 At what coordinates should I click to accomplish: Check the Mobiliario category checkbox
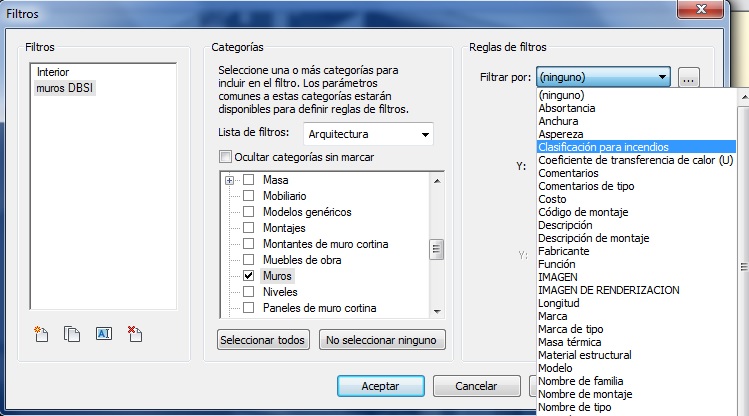coord(248,196)
